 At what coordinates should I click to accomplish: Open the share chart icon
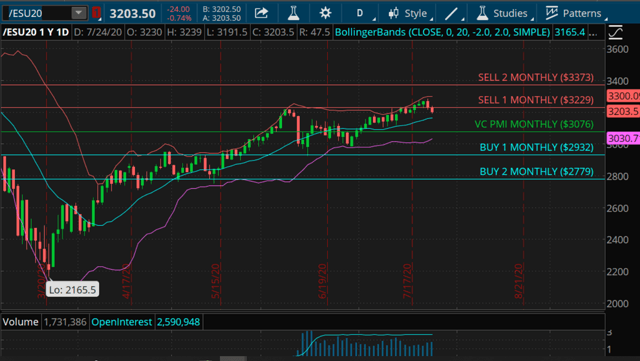261,13
